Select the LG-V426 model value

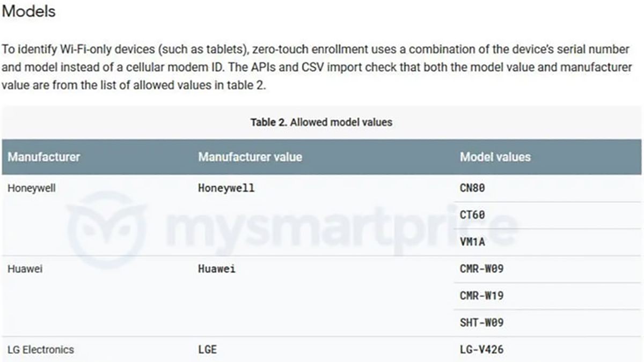click(481, 350)
